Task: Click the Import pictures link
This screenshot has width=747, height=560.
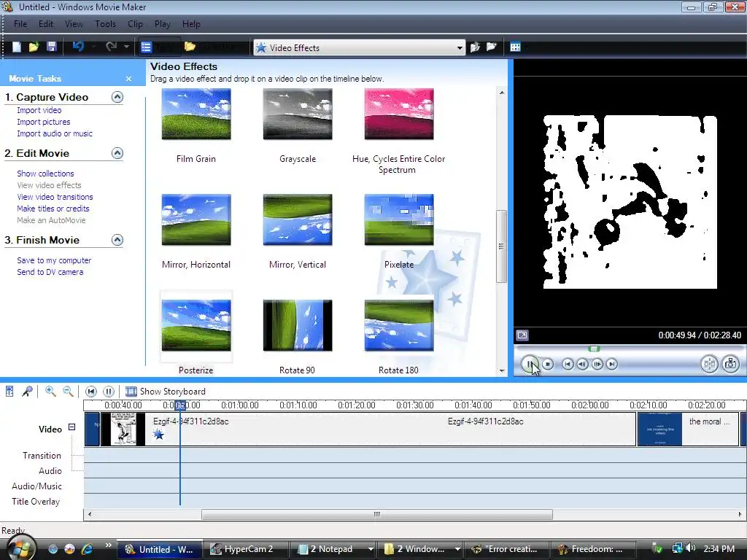Action: 43,122
